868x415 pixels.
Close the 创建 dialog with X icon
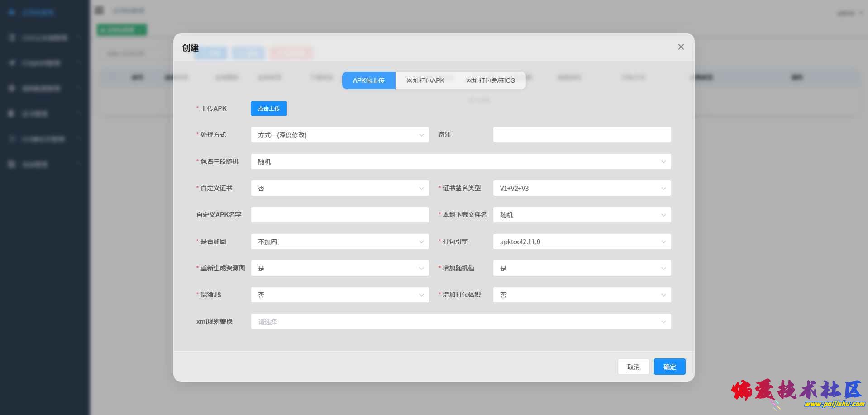click(681, 47)
